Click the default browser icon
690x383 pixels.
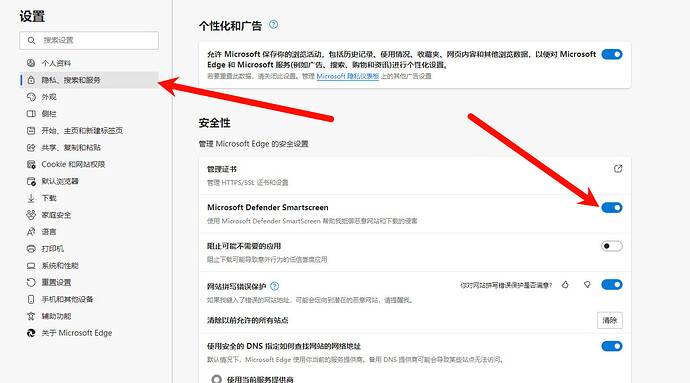click(31, 181)
